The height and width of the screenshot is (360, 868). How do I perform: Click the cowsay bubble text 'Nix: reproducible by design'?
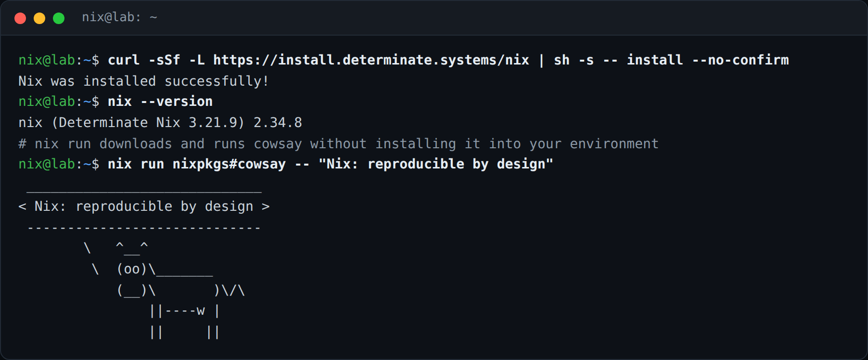(144, 206)
